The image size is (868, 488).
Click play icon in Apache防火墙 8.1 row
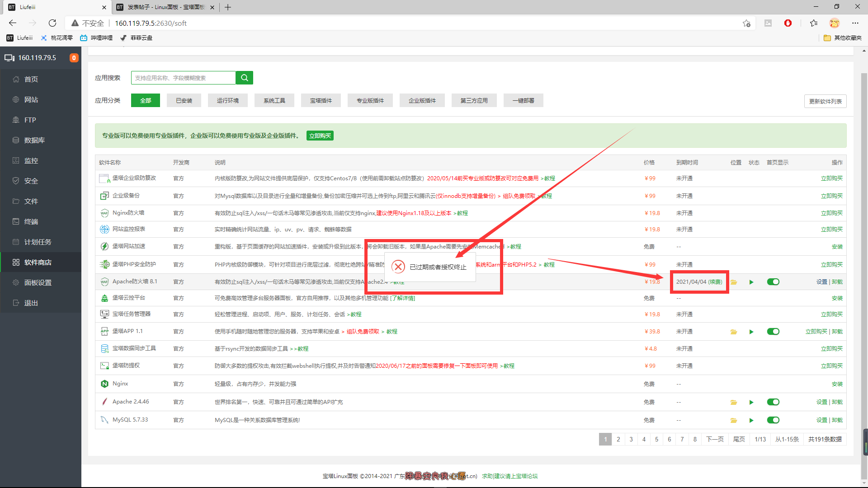(751, 282)
